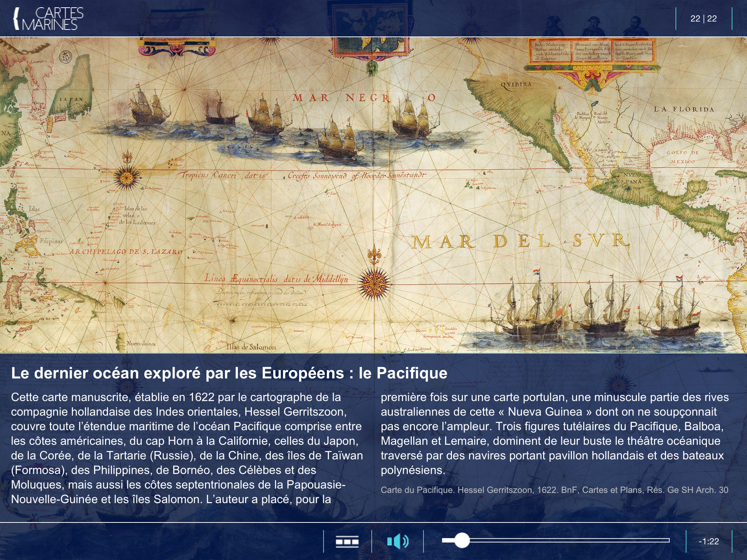Tap the QVIBIRA label on the map

pos(516,85)
